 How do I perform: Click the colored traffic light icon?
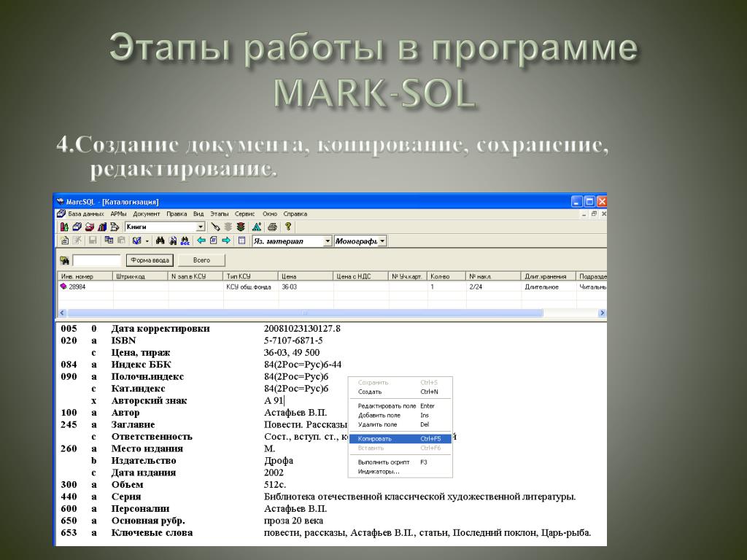point(241,227)
